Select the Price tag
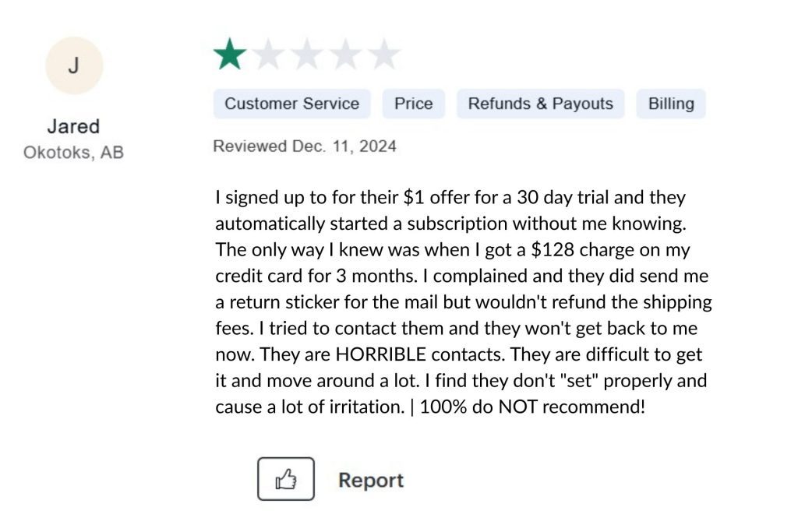 point(413,104)
